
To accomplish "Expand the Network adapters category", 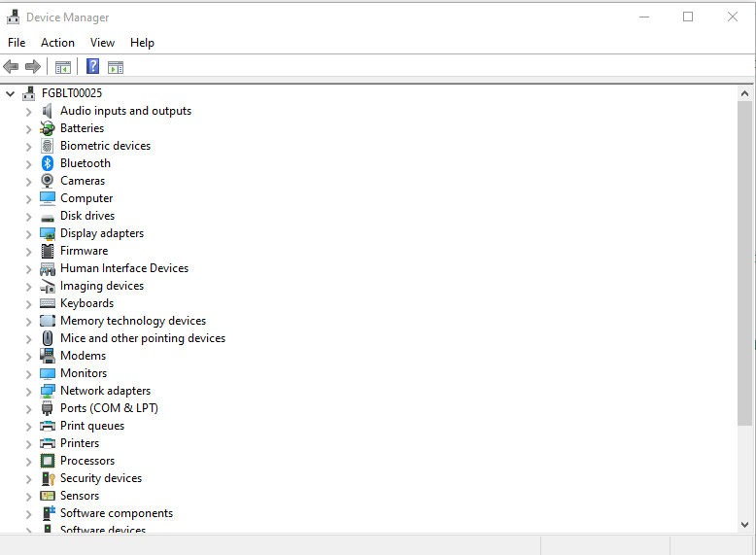I will point(28,392).
